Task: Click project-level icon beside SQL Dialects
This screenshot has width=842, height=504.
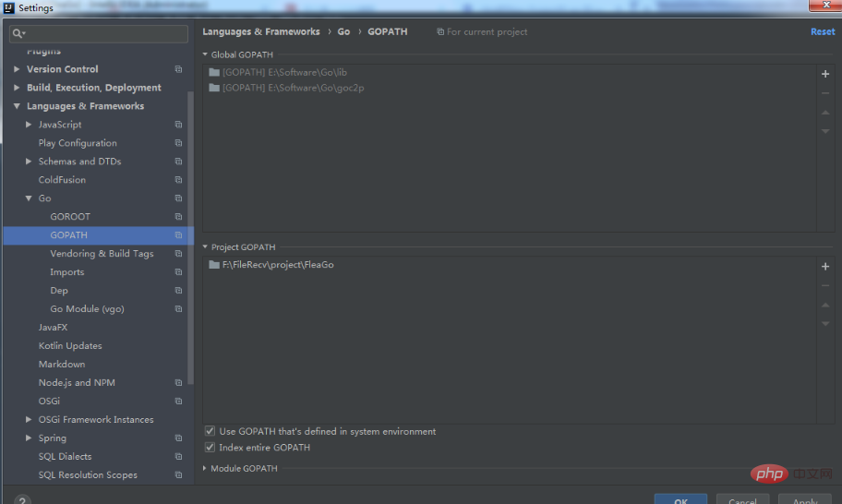Action: point(178,456)
